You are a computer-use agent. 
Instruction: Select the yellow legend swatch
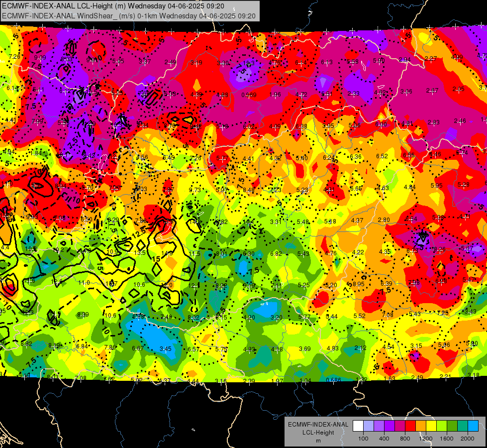click(431, 426)
